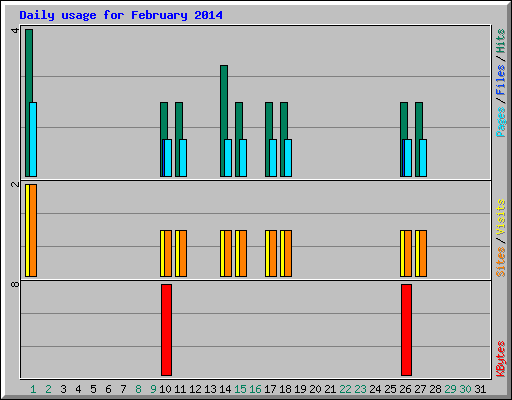Select the cyan pages bar for day 1
The width and height of the screenshot is (512, 400).
pyautogui.click(x=33, y=139)
